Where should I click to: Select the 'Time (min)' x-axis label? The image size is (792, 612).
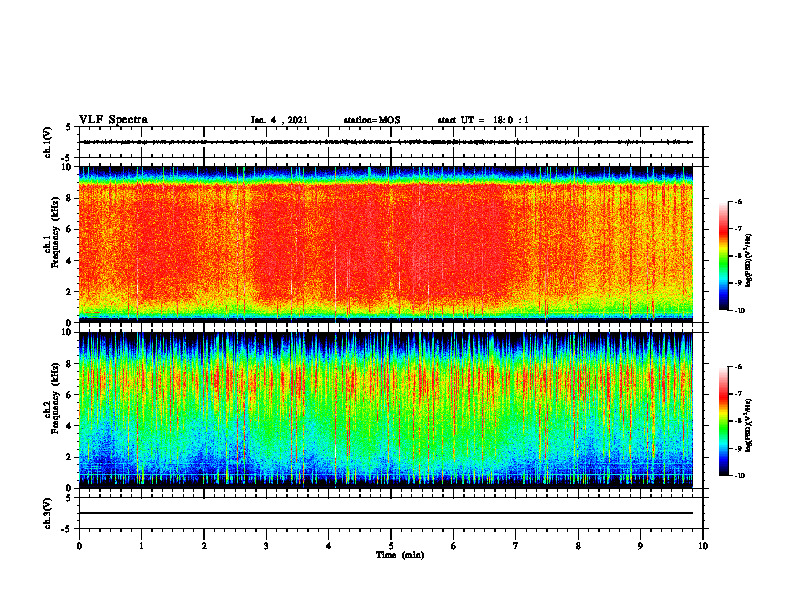coord(400,555)
